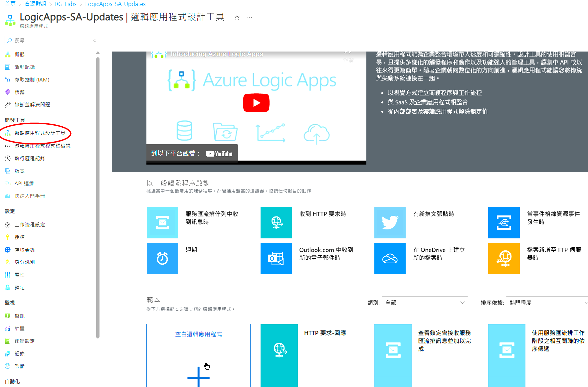Click the YouTube watch link on video

(192, 153)
